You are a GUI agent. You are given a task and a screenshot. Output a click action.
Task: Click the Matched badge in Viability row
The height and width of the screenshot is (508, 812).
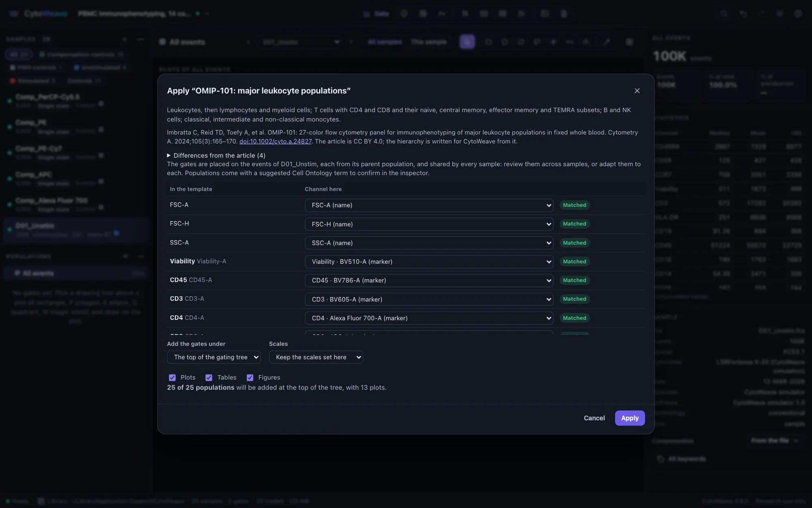(x=574, y=262)
